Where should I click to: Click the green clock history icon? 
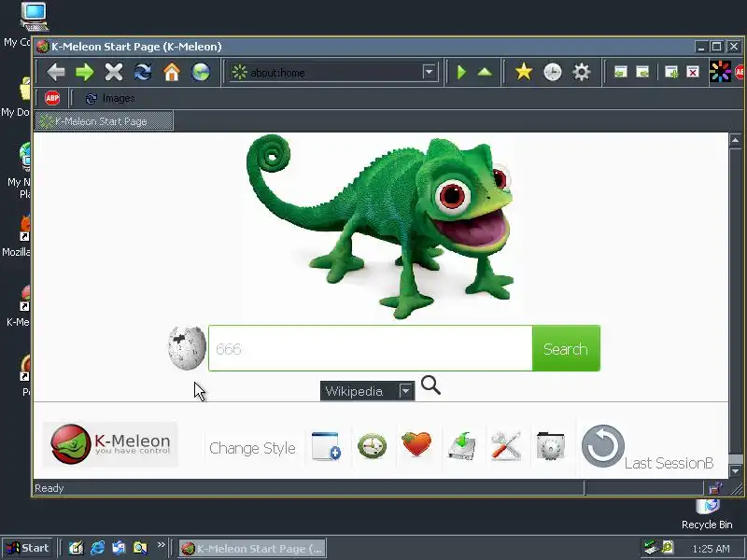tap(372, 446)
